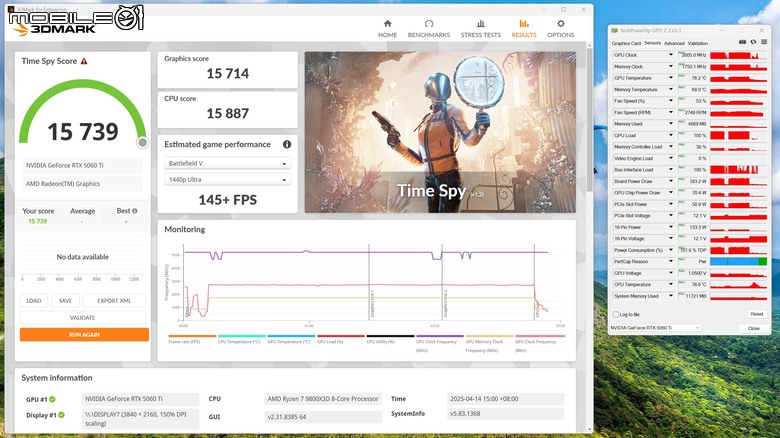Click the info icon for Estimated game performance
Screen dimensions: 780x438
point(287,144)
